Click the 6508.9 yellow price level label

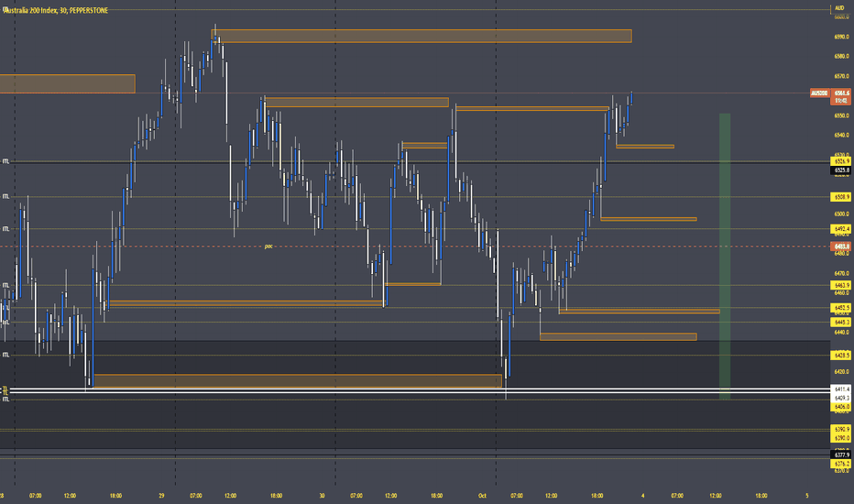coord(841,197)
